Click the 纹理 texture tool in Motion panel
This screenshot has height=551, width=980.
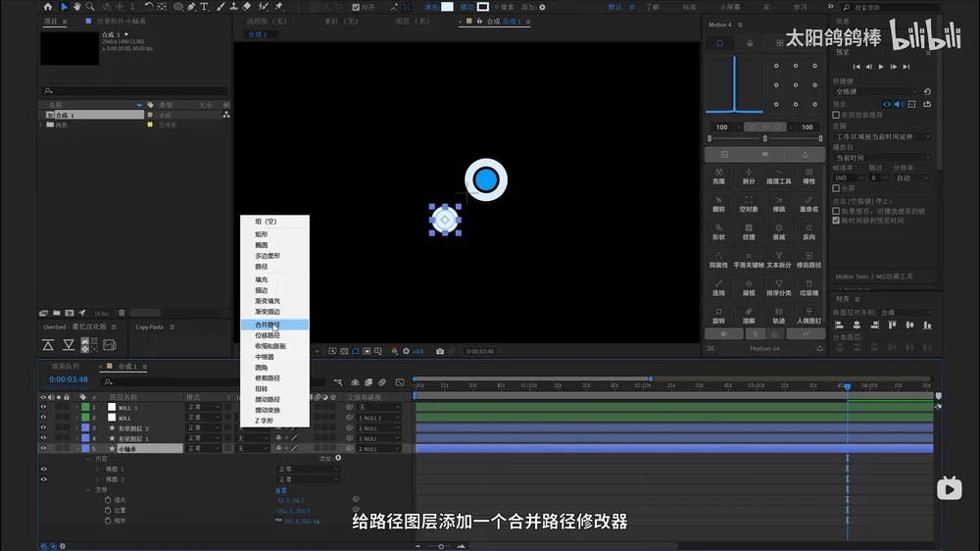[749, 232]
